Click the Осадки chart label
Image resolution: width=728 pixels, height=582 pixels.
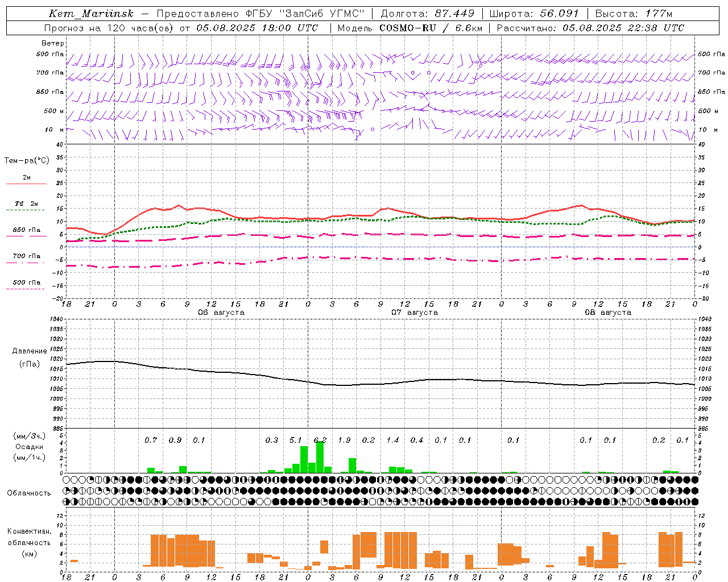(x=30, y=447)
